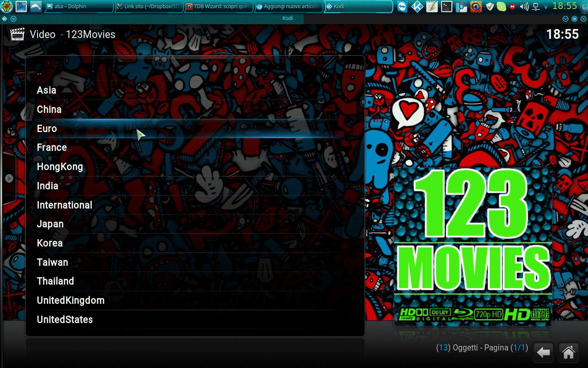Click the red eye application launcher icon

[x=476, y=7]
